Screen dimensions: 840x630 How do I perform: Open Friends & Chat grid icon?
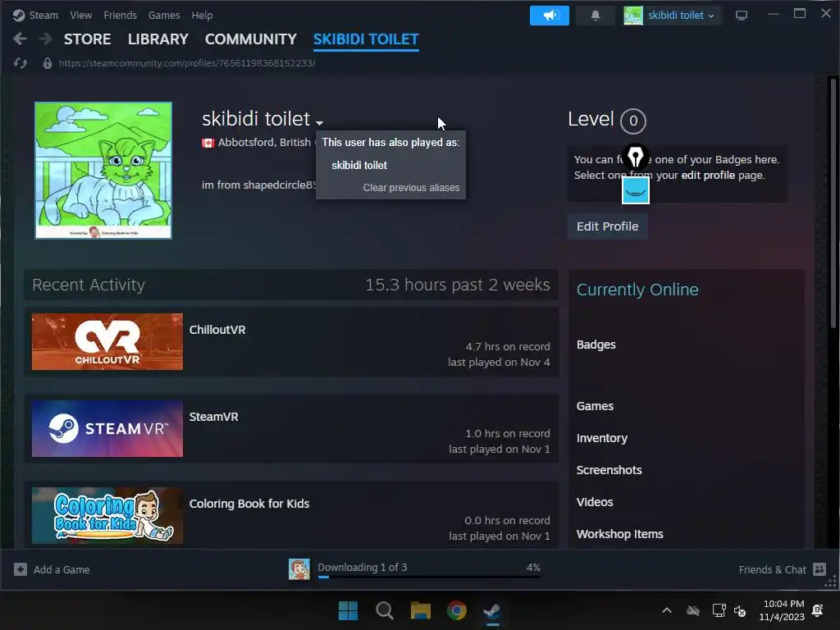click(819, 569)
